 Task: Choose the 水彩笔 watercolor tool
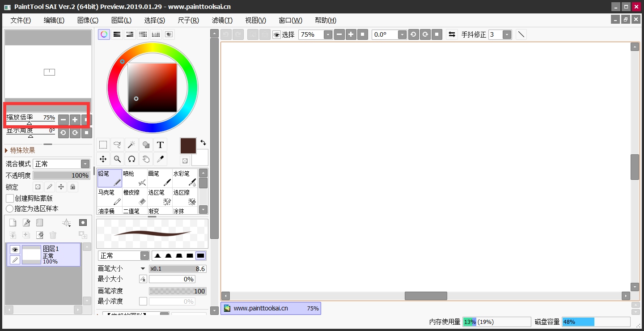pyautogui.click(x=185, y=178)
